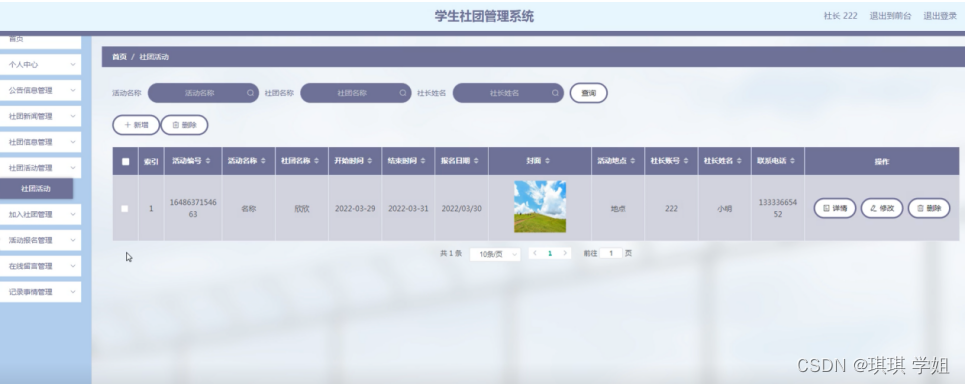Click search icon in 活动名称 field
The image size is (965, 384).
coord(250,93)
